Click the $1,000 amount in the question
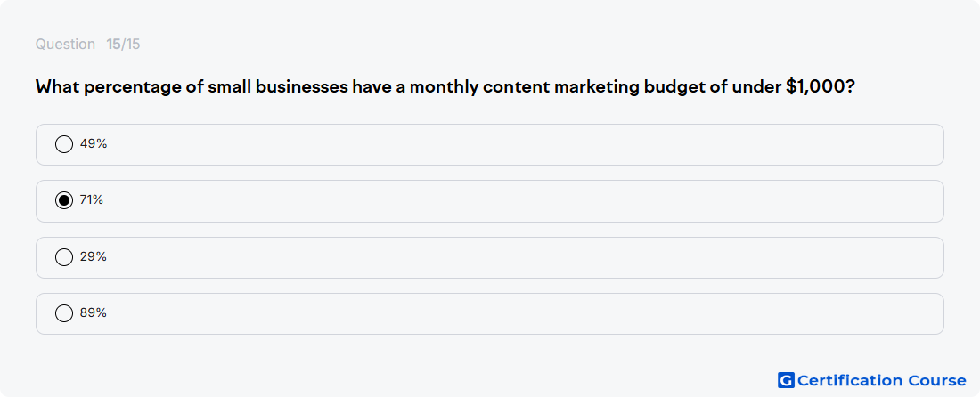The image size is (980, 397). [x=815, y=86]
